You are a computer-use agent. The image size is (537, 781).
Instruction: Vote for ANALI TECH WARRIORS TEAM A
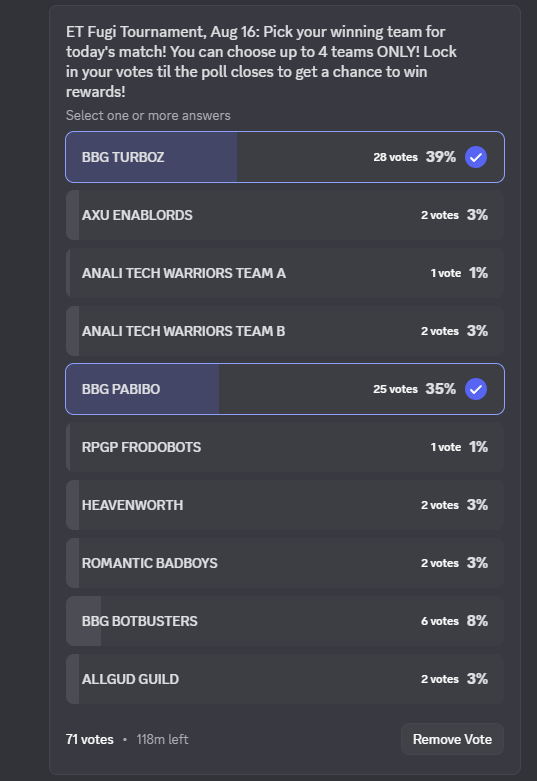(285, 273)
